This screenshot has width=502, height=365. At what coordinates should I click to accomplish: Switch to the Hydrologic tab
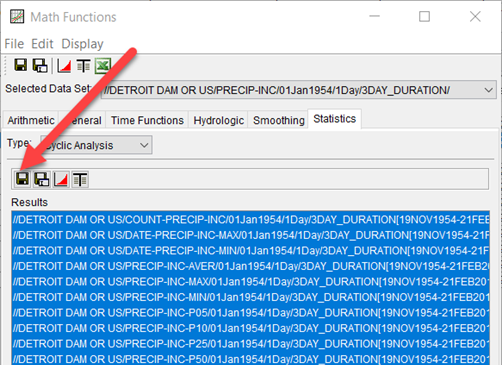(219, 120)
